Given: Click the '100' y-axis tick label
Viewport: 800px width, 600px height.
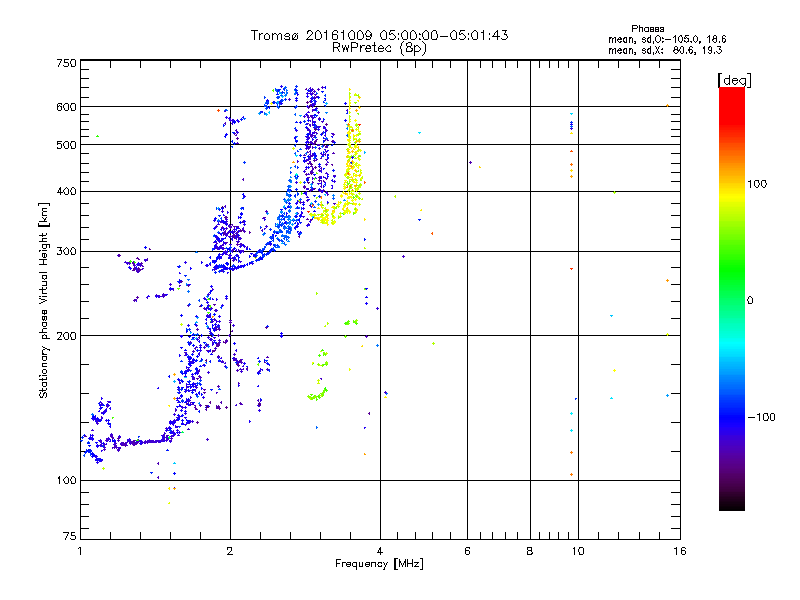Looking at the screenshot, I should (x=66, y=481).
